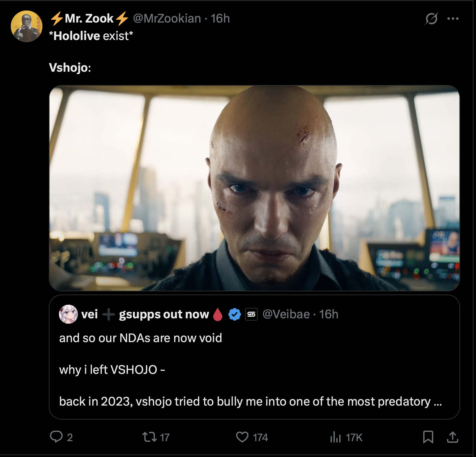
Task: Click the Grok icon on the tweet
Action: 431,19
